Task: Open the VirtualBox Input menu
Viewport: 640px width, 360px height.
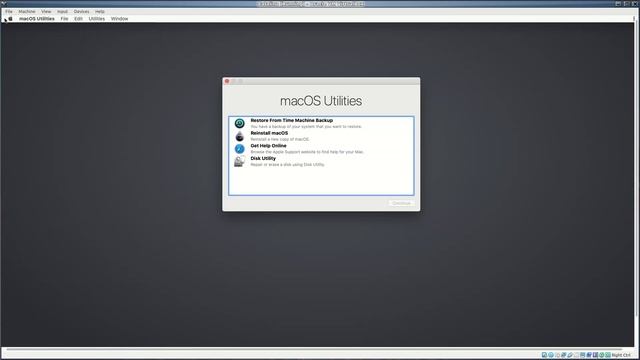Action: click(x=62, y=11)
